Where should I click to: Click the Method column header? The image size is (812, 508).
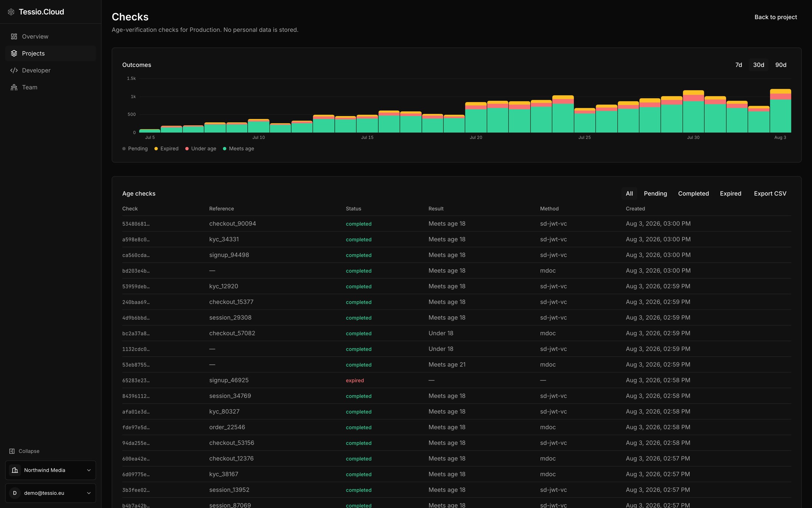point(549,209)
